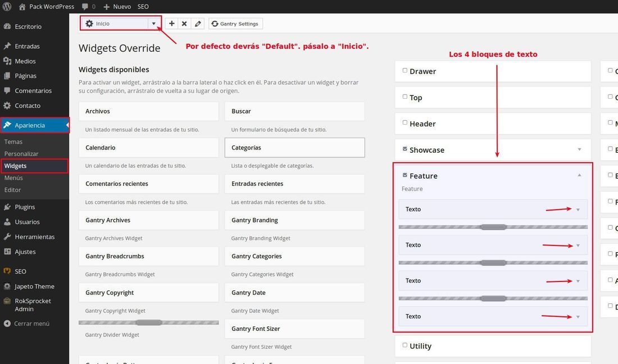Click the Usuarios person icon

tap(7, 222)
